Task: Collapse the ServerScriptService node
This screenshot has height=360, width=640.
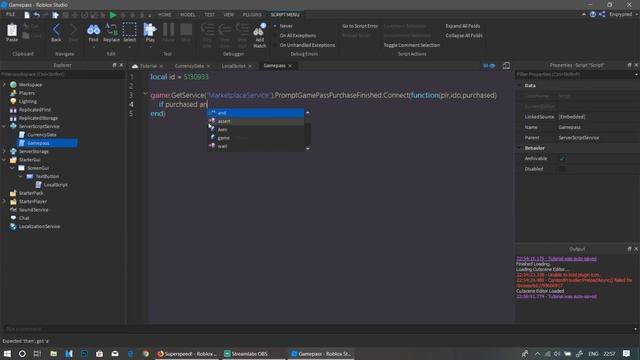Action: [x=4, y=126]
